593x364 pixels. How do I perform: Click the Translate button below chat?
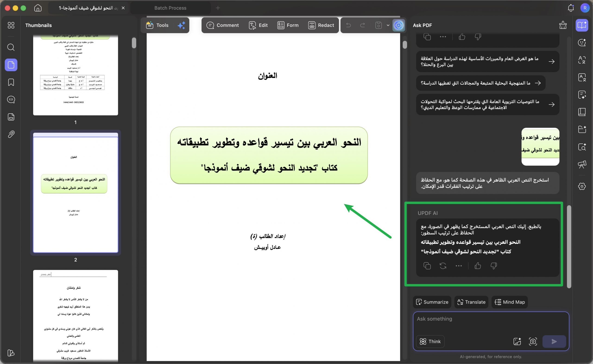tap(471, 302)
